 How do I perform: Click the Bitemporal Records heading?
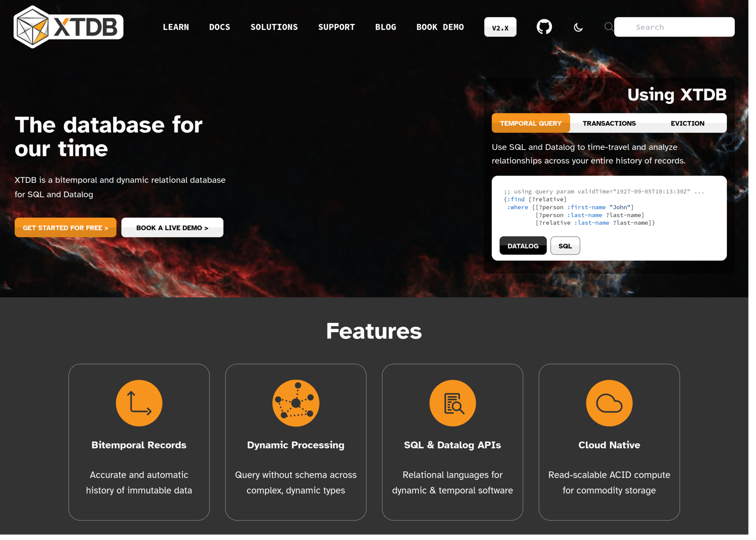pyautogui.click(x=139, y=445)
